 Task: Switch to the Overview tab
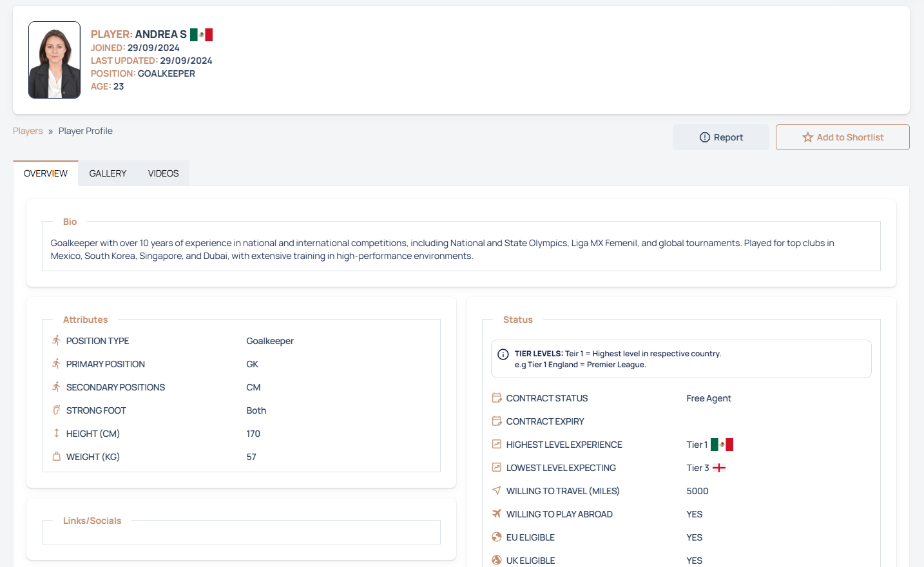pyautogui.click(x=46, y=173)
